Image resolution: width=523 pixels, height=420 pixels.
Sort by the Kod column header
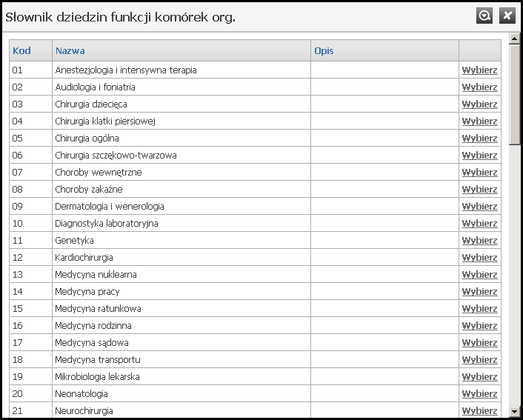pos(22,51)
